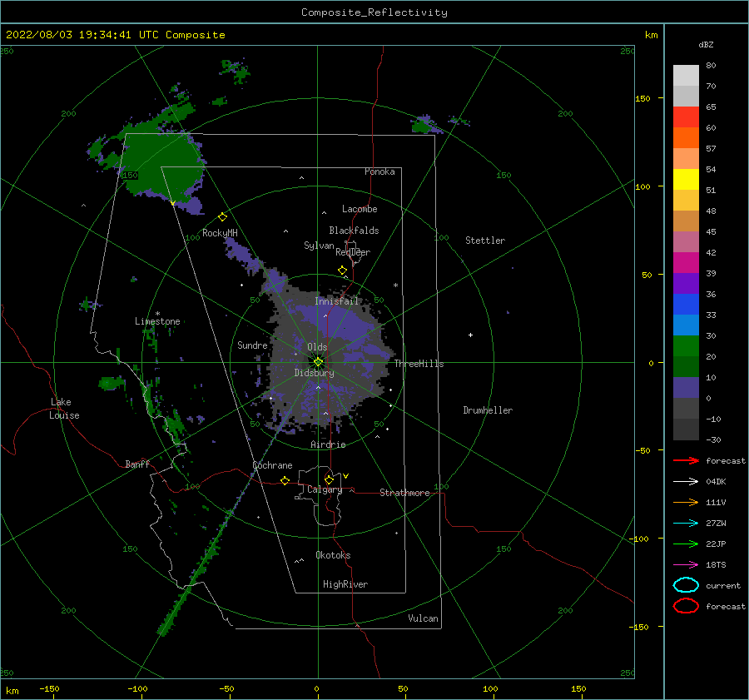Click the purple 10 dBZ color swatch

[x=686, y=387]
